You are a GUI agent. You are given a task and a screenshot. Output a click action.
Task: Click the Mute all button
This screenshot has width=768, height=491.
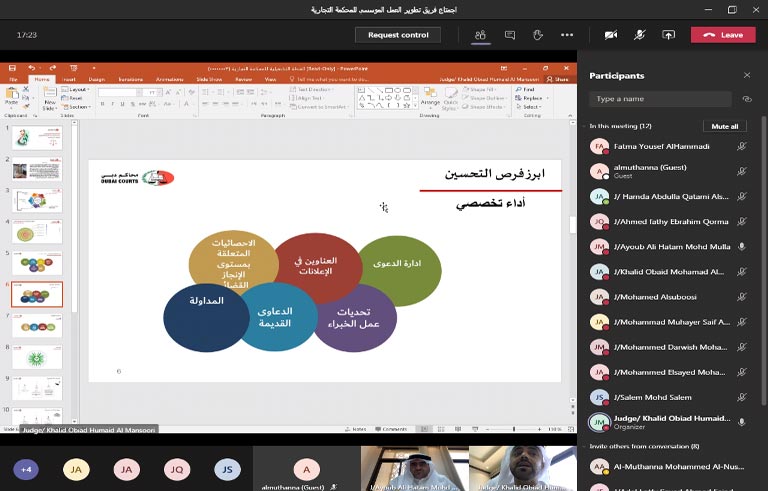(724, 127)
